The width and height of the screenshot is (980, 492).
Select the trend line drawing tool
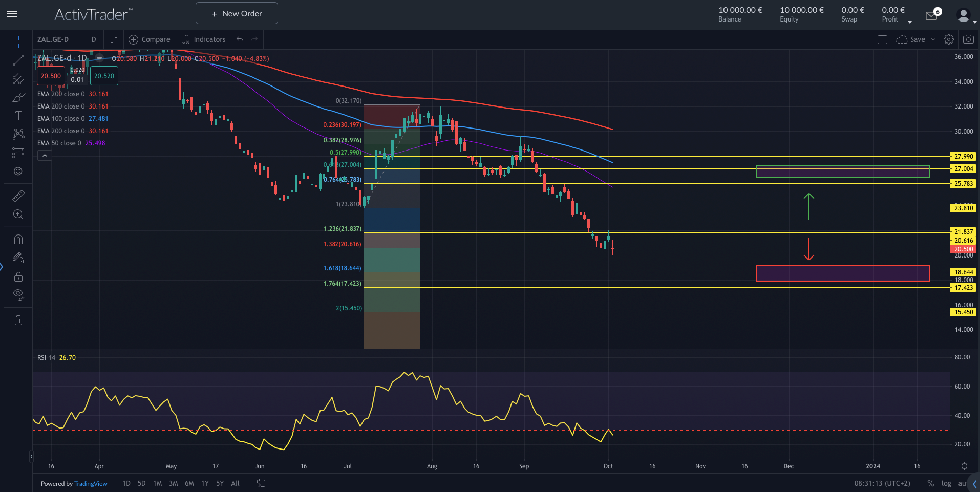coord(18,61)
